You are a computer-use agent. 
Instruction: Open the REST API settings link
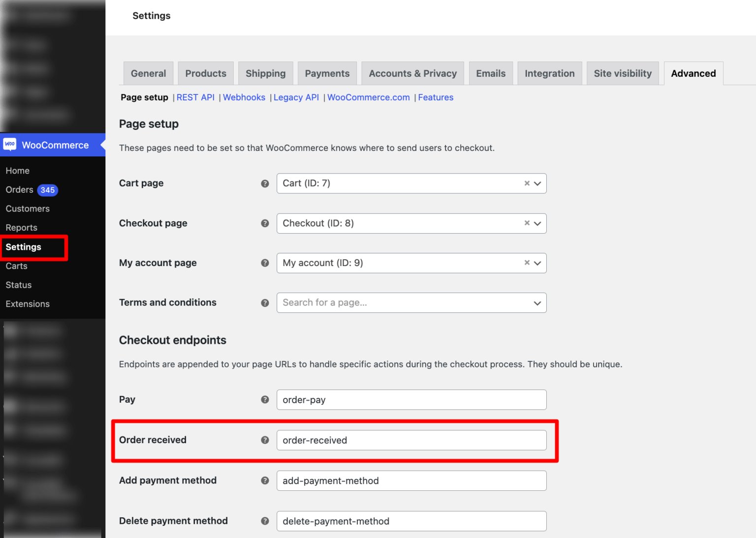pyautogui.click(x=195, y=97)
